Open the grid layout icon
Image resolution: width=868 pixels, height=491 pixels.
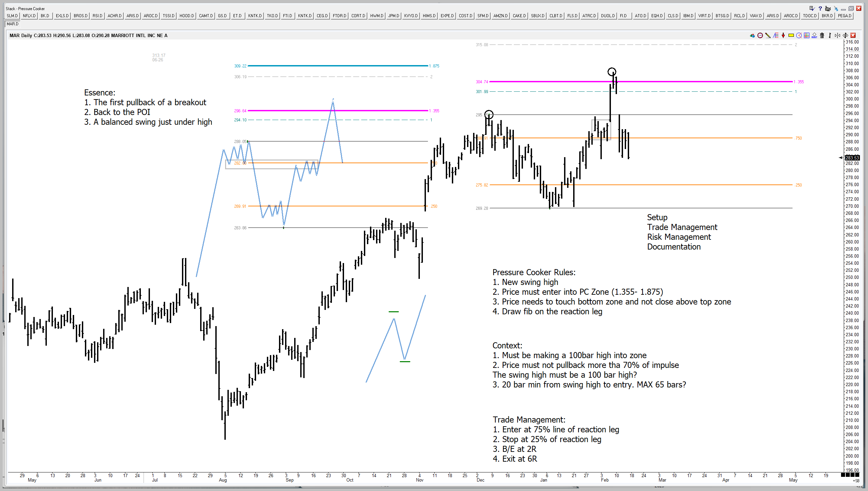[807, 35]
